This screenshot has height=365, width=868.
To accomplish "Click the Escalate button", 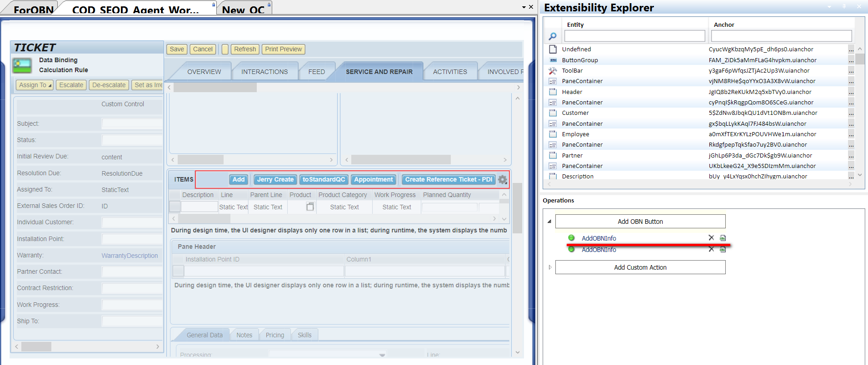I will click(71, 85).
